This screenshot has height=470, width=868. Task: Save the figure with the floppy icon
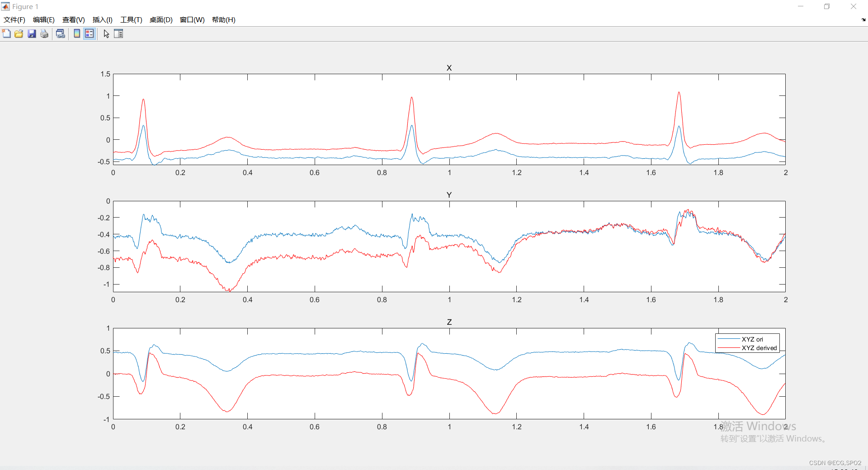coord(32,33)
